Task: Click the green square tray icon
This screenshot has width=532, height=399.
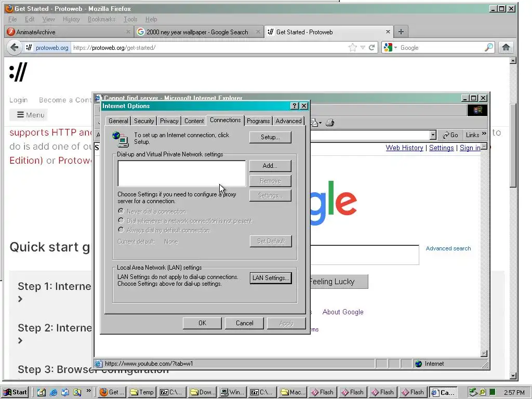Action: point(493,392)
